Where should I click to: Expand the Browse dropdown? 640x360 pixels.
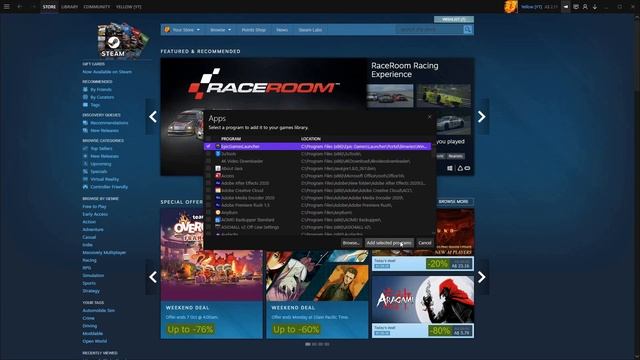coord(220,30)
